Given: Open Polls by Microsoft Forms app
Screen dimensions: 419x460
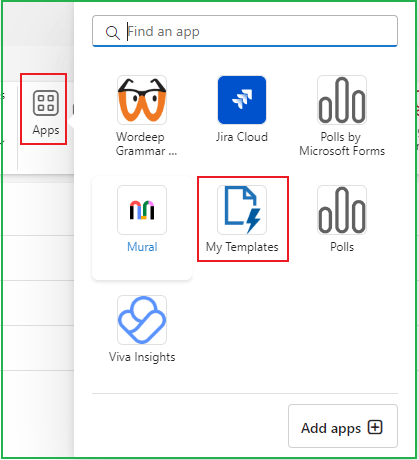Looking at the screenshot, I should (342, 116).
